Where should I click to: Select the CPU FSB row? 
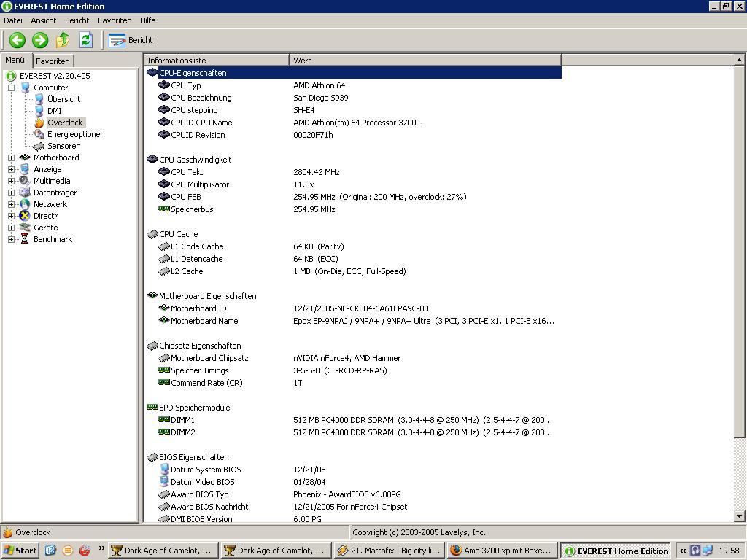(x=353, y=197)
